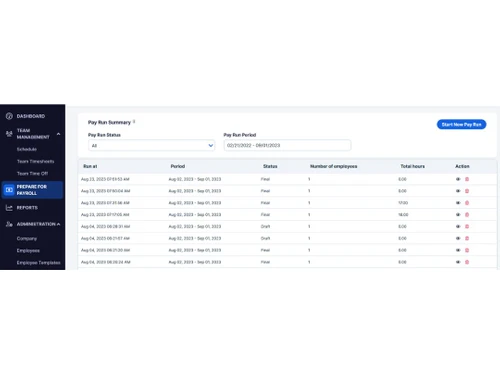Select Prepare for Payroll menu item
This screenshot has width=500, height=375.
(x=32, y=190)
